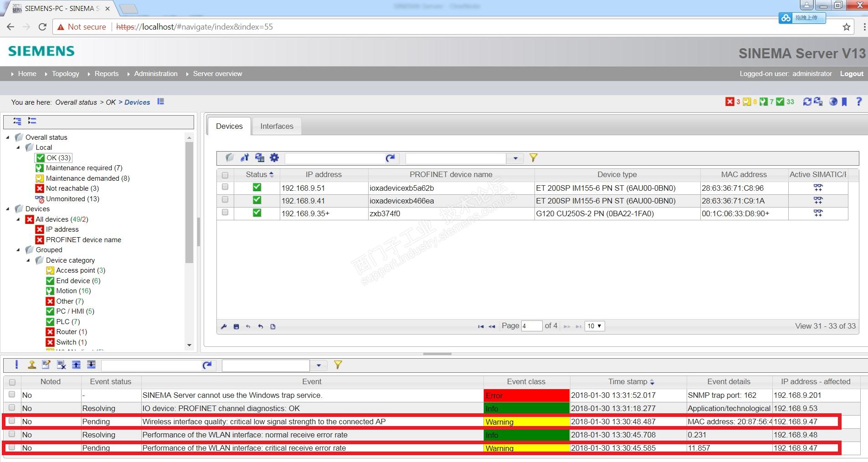Apply the yellow funnel filter for devices list
Viewport: 868px width, 462px height.
533,158
